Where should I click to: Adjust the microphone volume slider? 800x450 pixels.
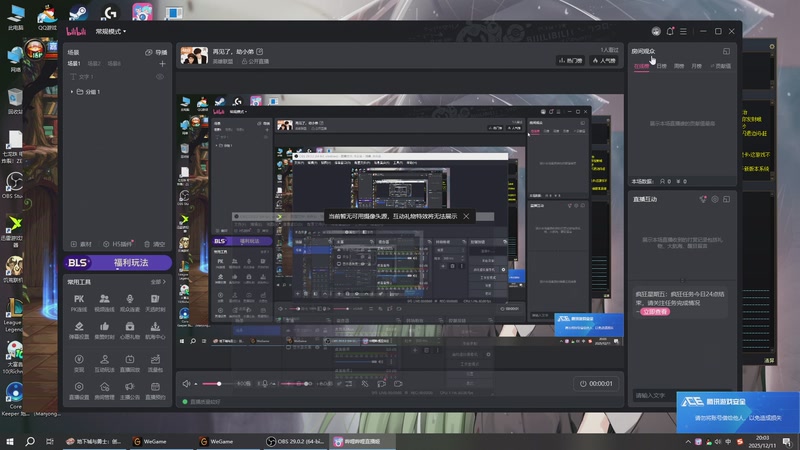coord(296,384)
